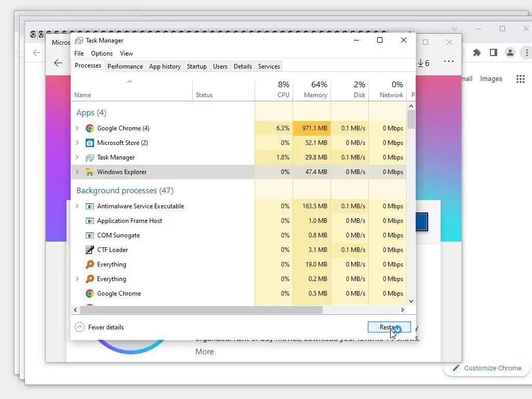Expand the Microsoft Store (2) group
The height and width of the screenshot is (399, 532).
click(x=77, y=143)
